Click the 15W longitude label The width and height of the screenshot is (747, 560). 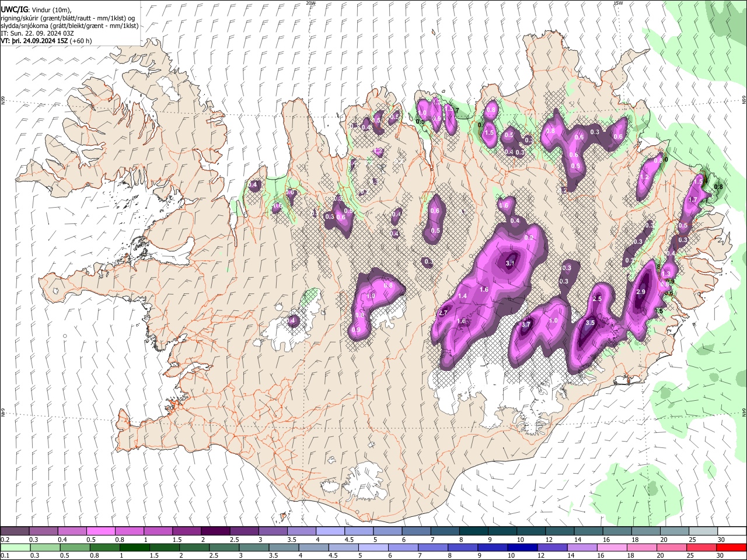tap(618, 3)
